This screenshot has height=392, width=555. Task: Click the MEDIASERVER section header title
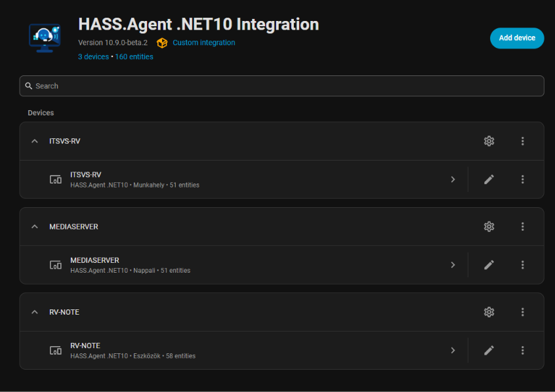tap(73, 227)
